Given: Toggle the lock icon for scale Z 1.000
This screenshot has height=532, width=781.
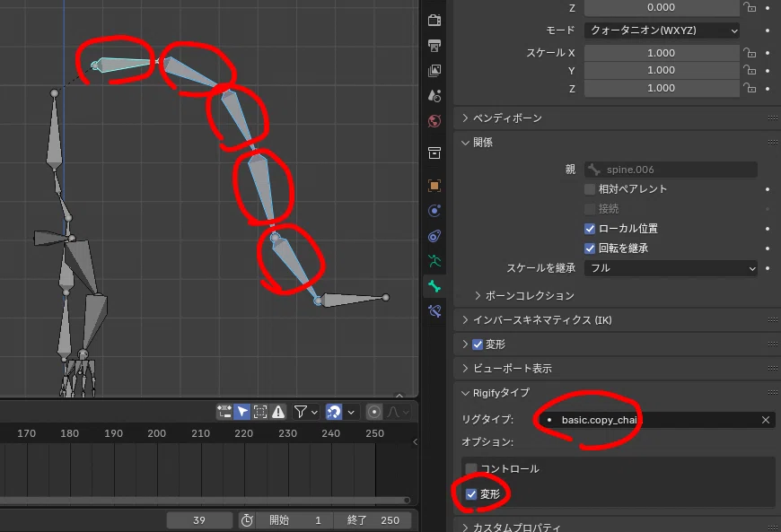Looking at the screenshot, I should click(750, 88).
